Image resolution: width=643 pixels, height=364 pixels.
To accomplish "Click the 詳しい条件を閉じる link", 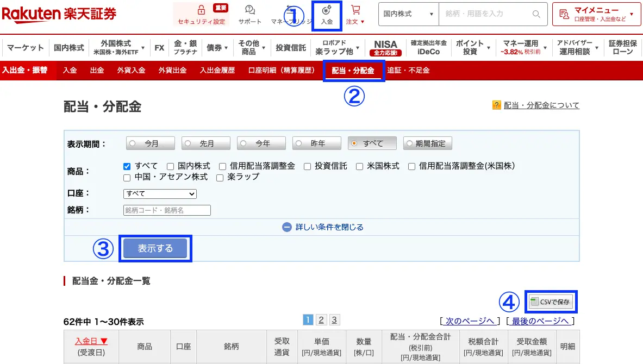I will pos(329,227).
